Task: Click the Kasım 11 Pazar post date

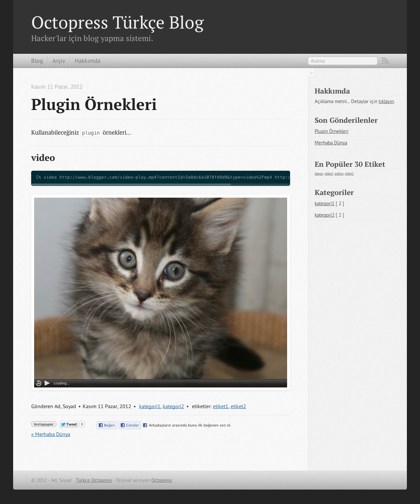Action: coord(57,87)
